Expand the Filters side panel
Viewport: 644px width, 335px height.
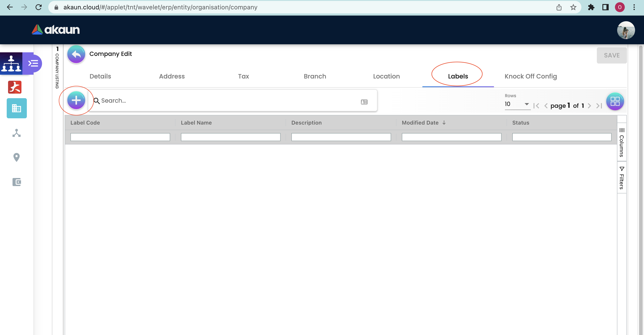621,178
